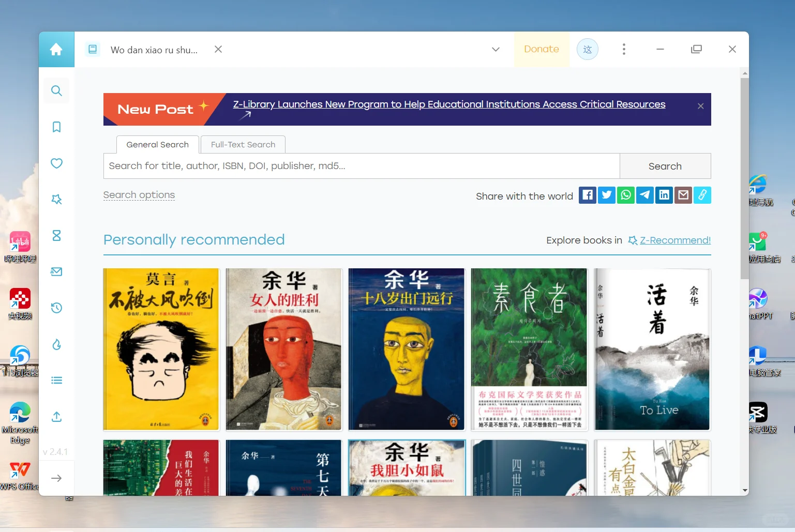Click the language switch round button
The height and width of the screenshot is (532, 795).
pyautogui.click(x=588, y=50)
